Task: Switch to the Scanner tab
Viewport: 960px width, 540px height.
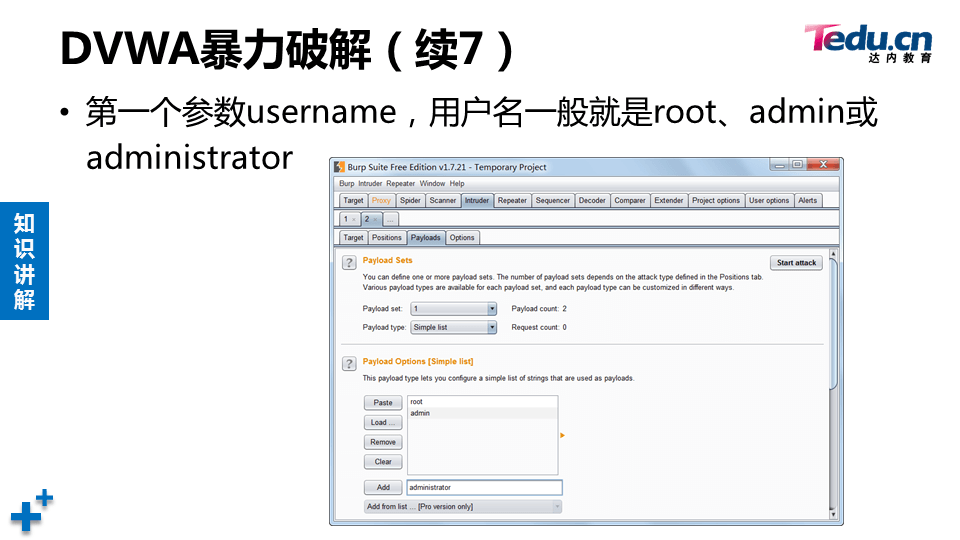Action: tap(443, 200)
